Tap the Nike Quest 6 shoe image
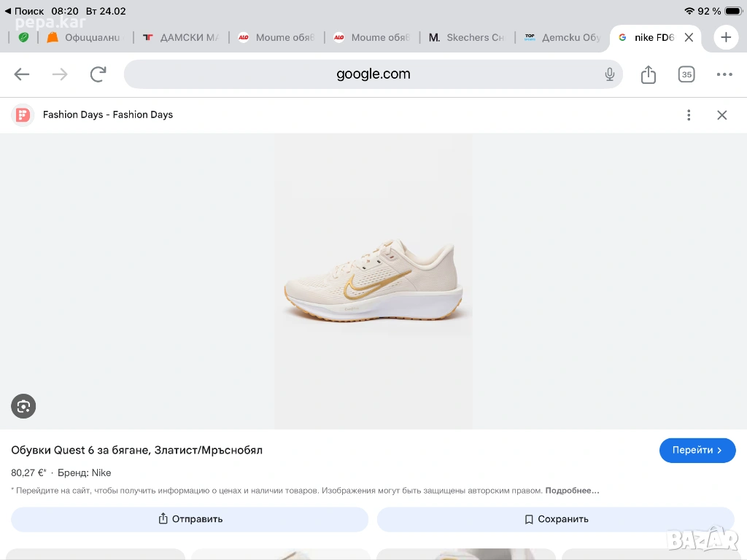The height and width of the screenshot is (560, 747). 373,282
